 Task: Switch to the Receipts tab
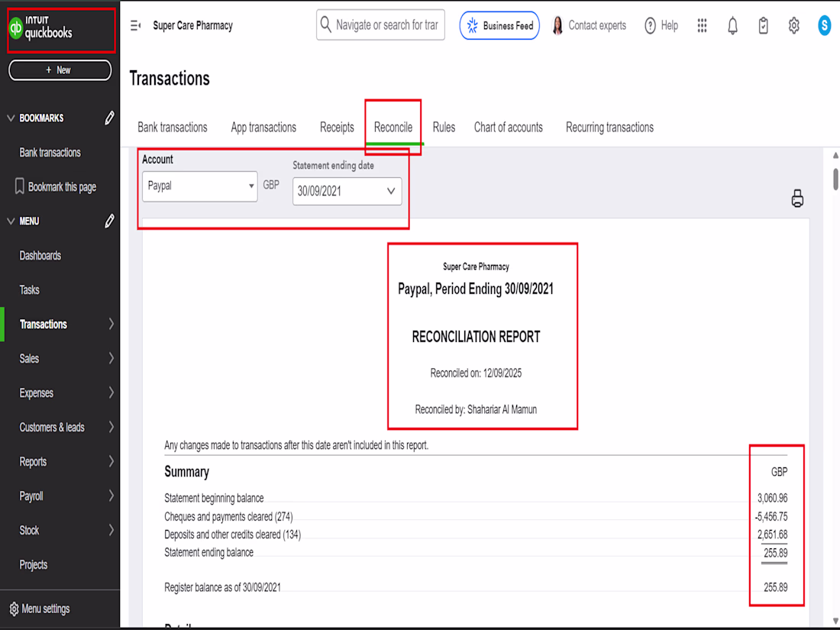(337, 127)
